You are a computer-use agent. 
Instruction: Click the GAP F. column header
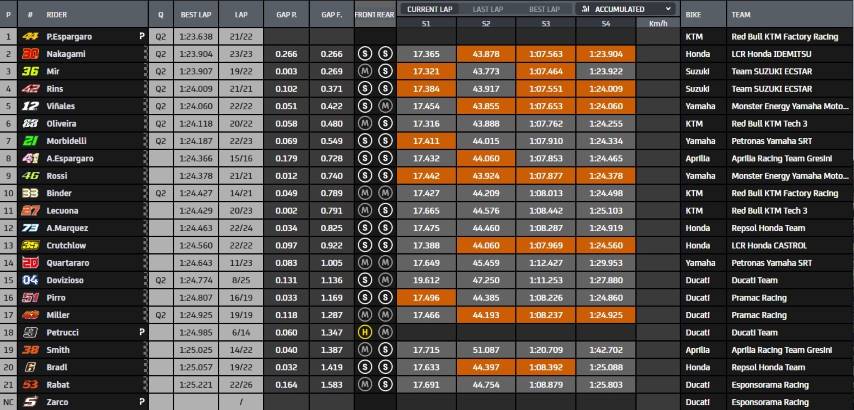332,15
